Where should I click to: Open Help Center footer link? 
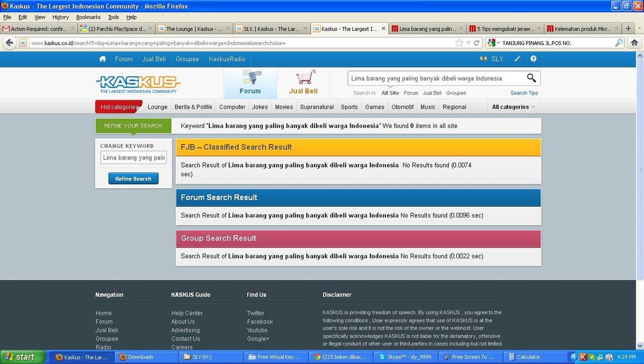coord(187,313)
